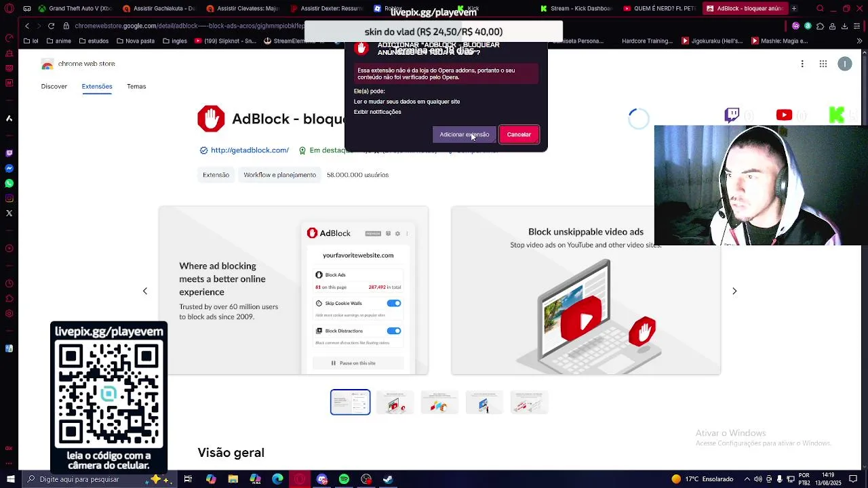868x488 pixels.
Task: Open Twitch in the Opera sidebar
Action: pyautogui.click(x=9, y=154)
